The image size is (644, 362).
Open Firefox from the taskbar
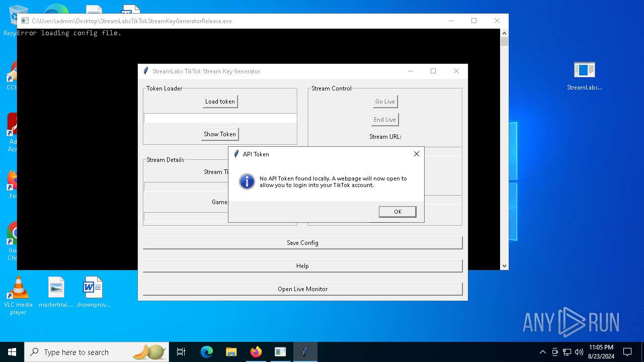(256, 352)
